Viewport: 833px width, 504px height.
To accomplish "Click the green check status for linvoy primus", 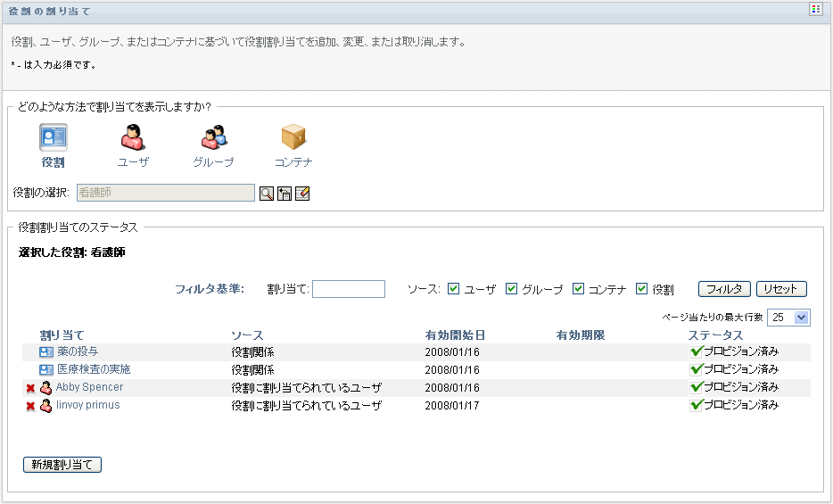I will point(696,405).
